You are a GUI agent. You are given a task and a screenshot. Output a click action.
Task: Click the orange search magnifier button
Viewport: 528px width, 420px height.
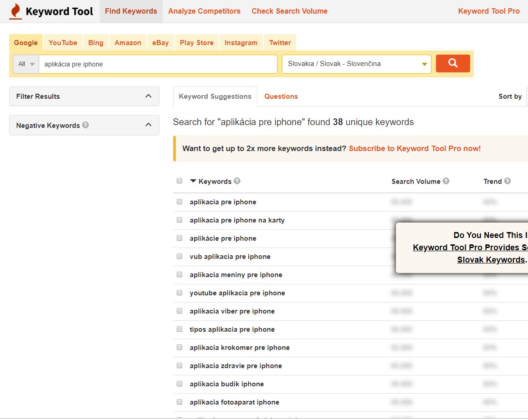452,64
